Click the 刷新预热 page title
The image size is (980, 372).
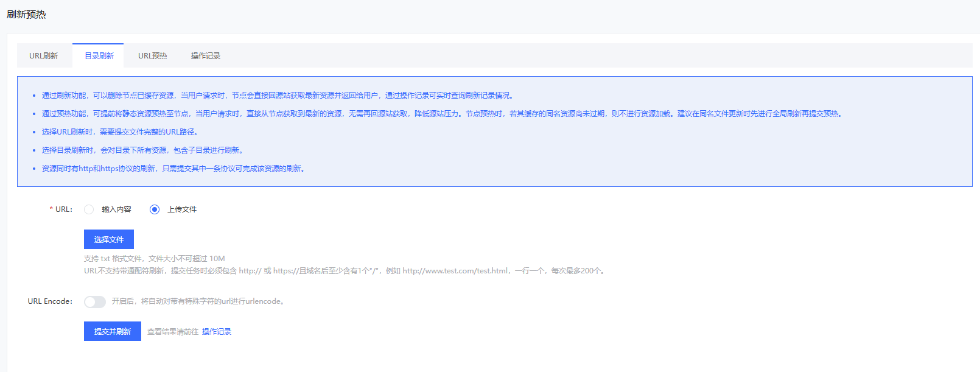26,15
